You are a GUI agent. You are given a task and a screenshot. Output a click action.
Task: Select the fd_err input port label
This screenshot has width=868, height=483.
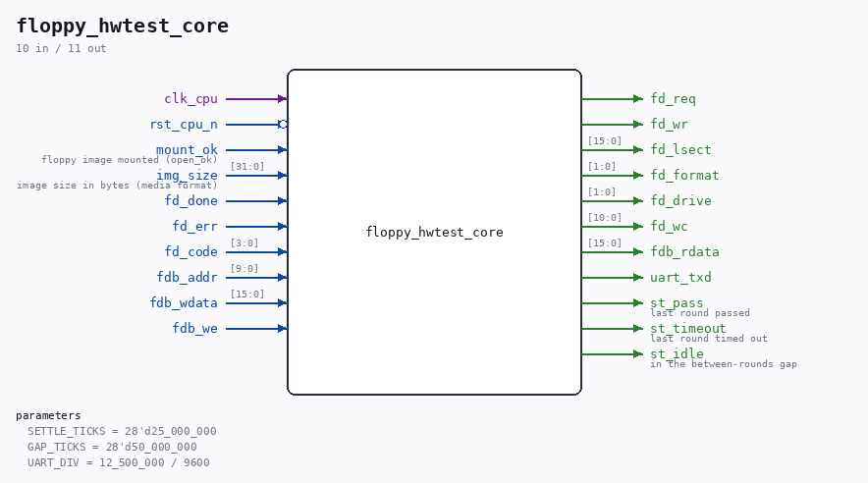[x=194, y=227]
